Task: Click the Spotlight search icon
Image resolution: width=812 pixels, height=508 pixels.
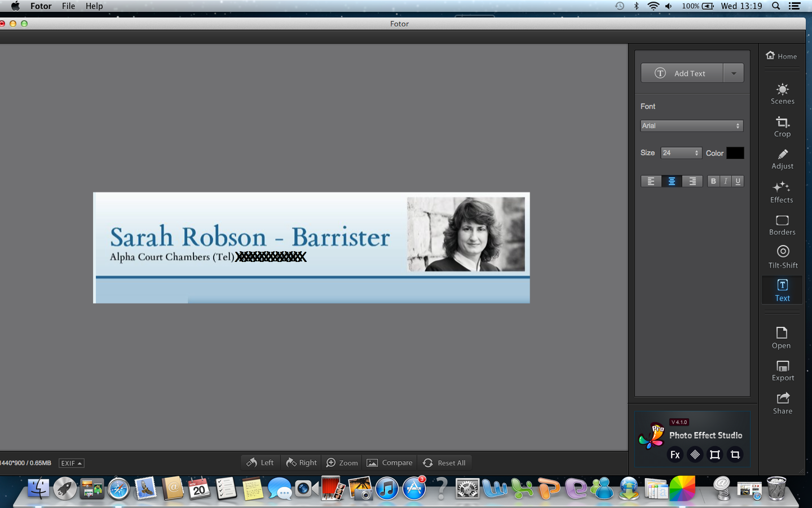Action: [776, 6]
